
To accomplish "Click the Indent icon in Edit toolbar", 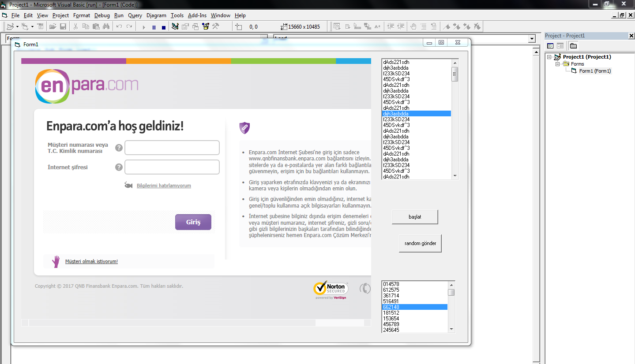I will click(391, 26).
